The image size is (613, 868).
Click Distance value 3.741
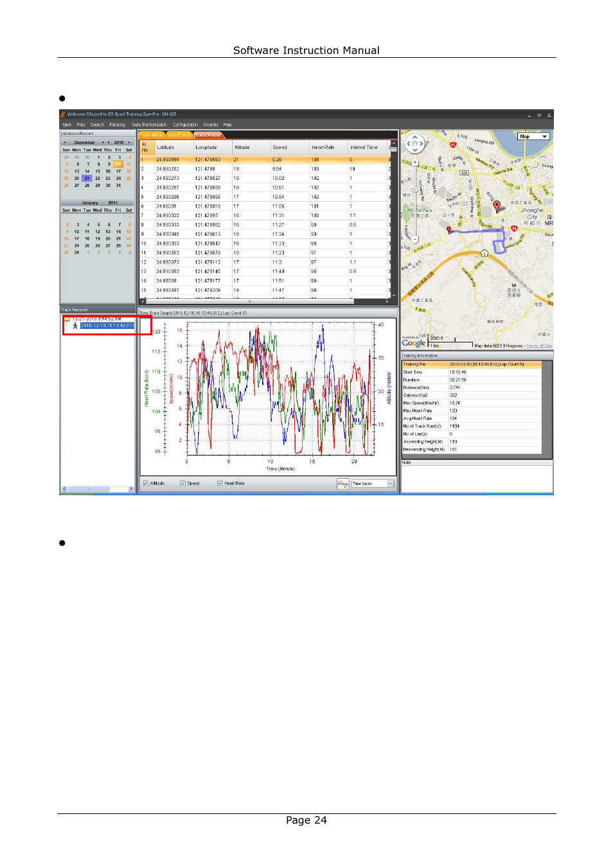click(x=455, y=387)
